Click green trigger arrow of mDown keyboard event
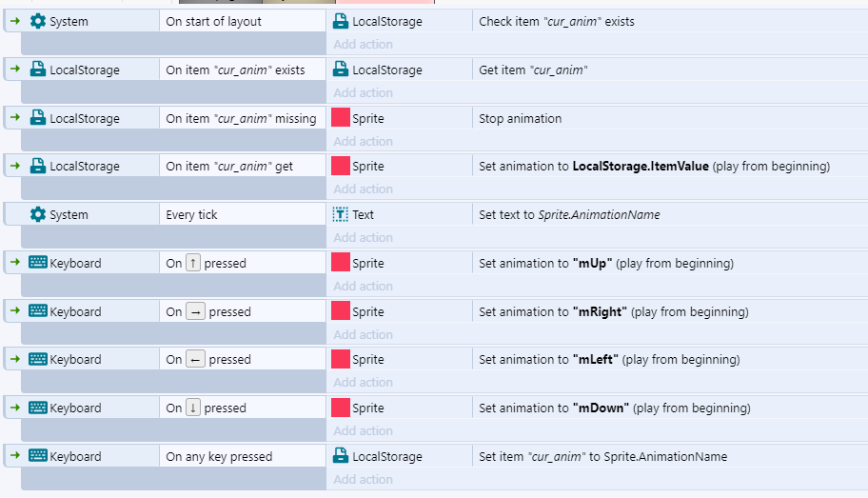 15,408
